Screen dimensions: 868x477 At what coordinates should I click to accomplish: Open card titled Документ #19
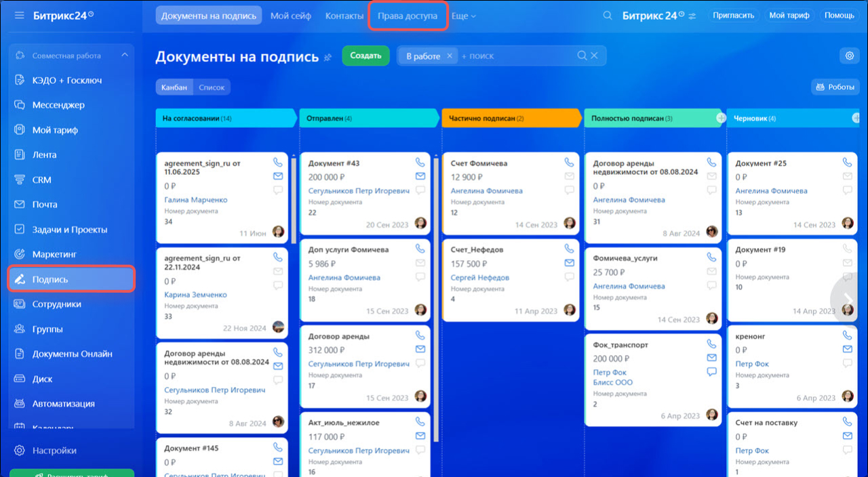point(761,249)
